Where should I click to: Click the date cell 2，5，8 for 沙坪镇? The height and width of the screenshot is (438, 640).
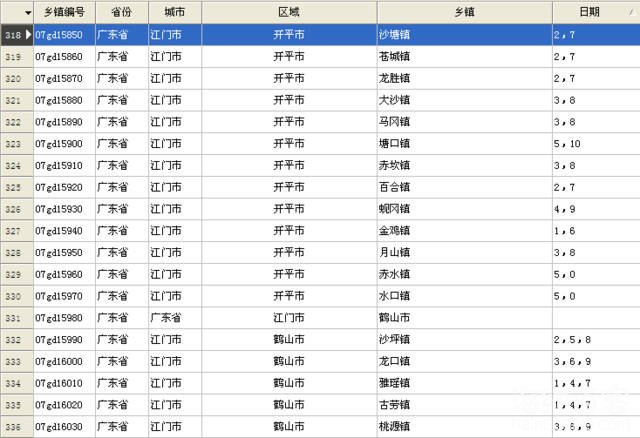pyautogui.click(x=596, y=340)
